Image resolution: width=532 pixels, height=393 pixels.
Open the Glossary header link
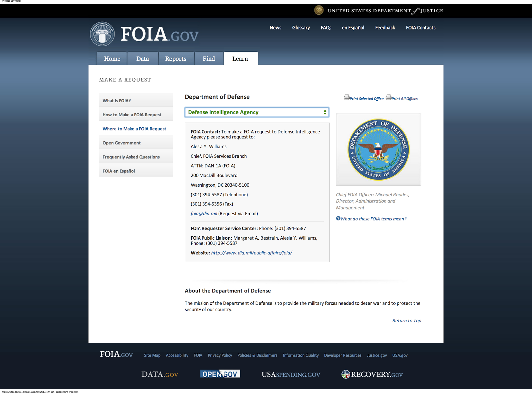(x=301, y=28)
